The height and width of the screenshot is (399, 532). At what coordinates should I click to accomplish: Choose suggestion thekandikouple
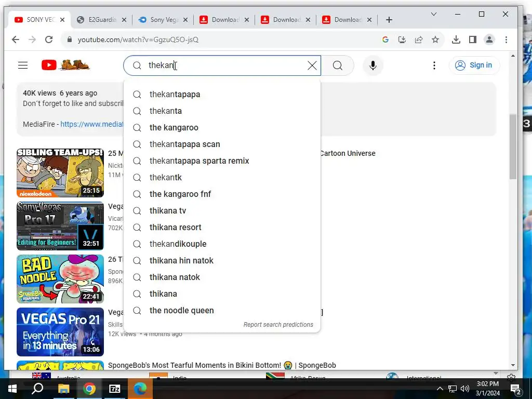[x=222, y=244]
